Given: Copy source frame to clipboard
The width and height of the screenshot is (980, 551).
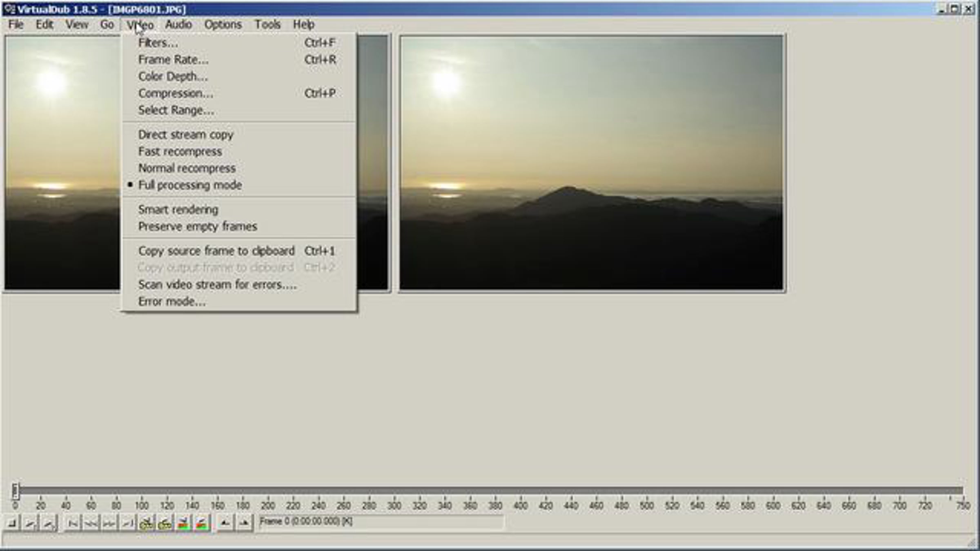Looking at the screenshot, I should (239, 251).
